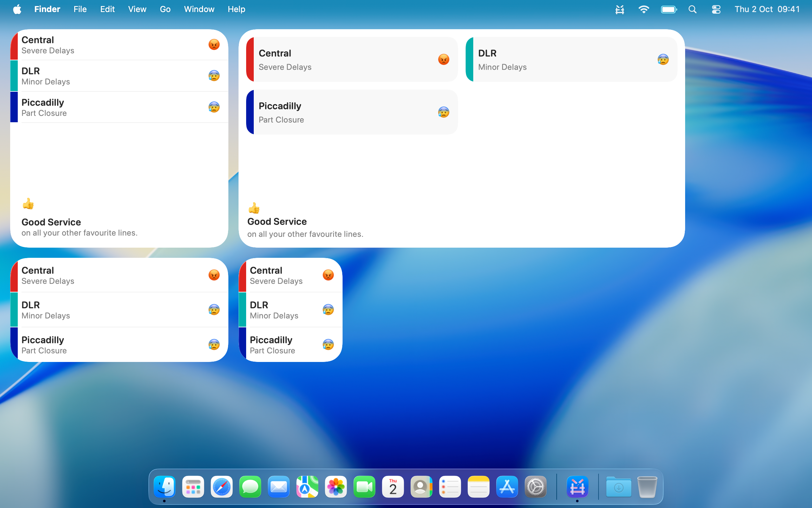The height and width of the screenshot is (508, 812).
Task: Click Central card in extra-large widget
Action: [352, 59]
